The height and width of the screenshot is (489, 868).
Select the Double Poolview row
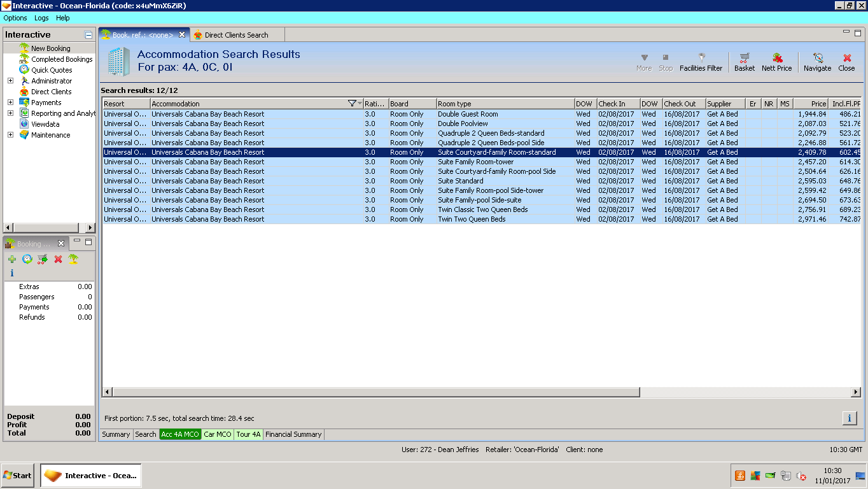click(482, 124)
